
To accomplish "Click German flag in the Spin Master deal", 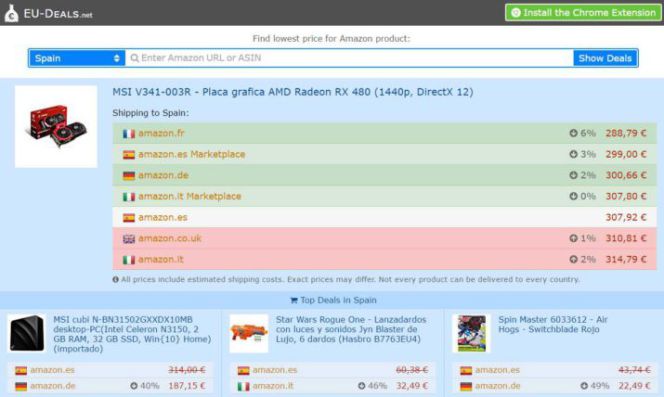I will [x=466, y=386].
